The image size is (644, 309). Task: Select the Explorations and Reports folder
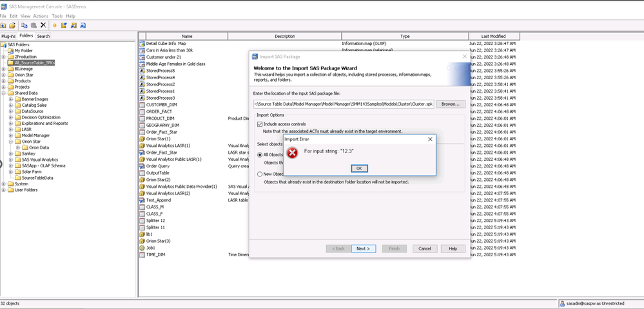(x=44, y=123)
